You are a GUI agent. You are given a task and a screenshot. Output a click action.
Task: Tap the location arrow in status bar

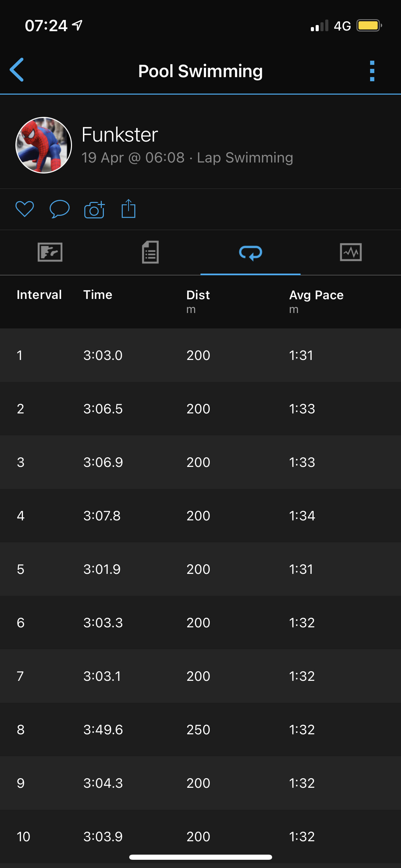(x=77, y=25)
